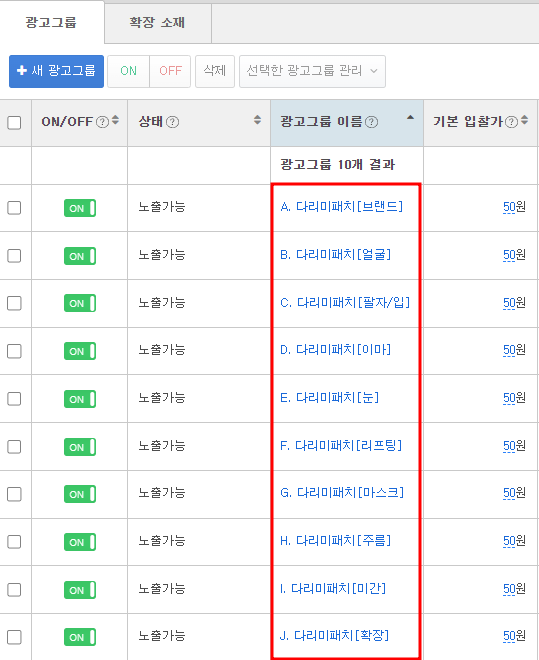Click the OFF button in toolbar

click(170, 71)
